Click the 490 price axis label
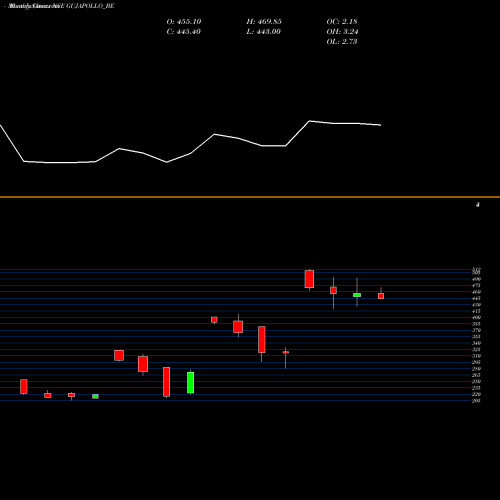The image size is (500, 500). click(x=476, y=279)
